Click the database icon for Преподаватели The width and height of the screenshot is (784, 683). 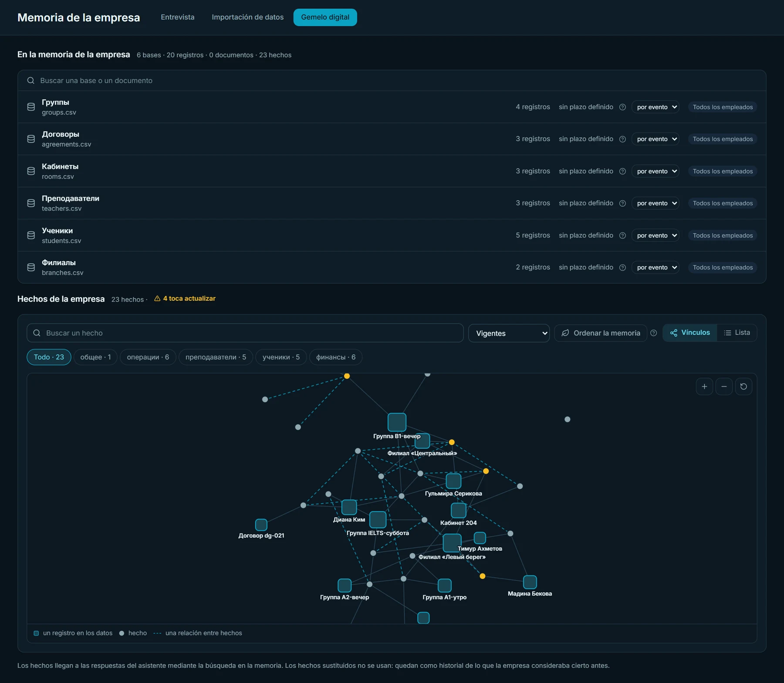click(31, 203)
